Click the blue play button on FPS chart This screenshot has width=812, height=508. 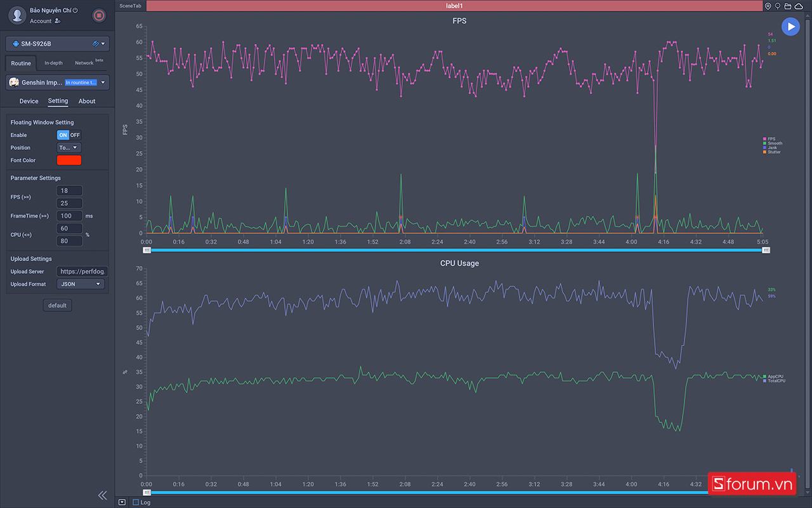coord(790,26)
